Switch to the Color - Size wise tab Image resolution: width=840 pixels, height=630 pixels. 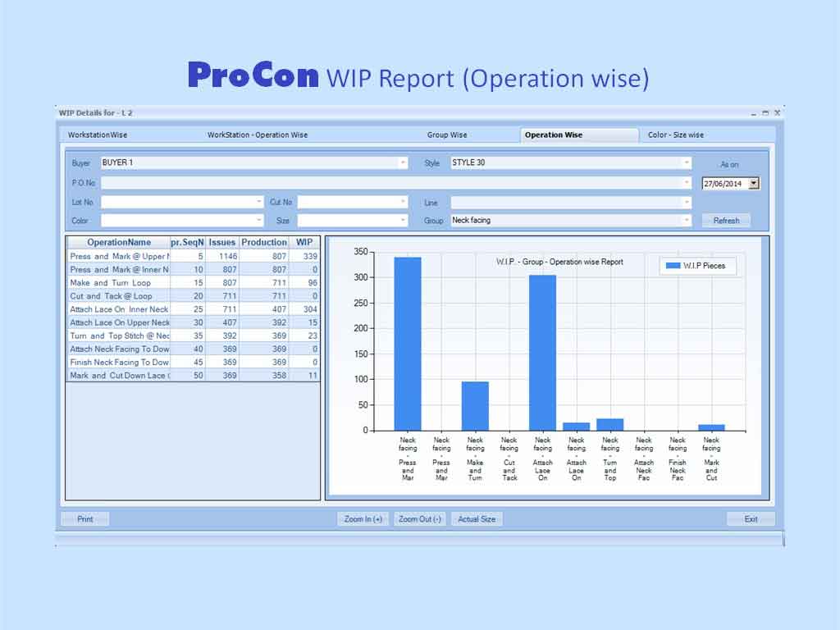pos(676,135)
